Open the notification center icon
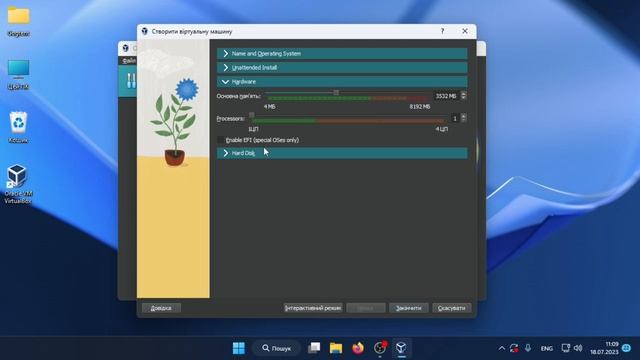Screen dimensions: 640x360 [x=627, y=348]
